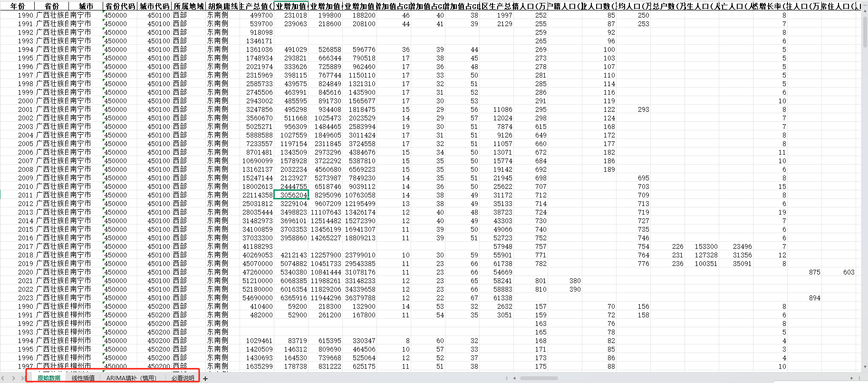Screen dimensions: 868x383
Task: Click the horizontal scrollbar left arrow
Action: point(514,378)
